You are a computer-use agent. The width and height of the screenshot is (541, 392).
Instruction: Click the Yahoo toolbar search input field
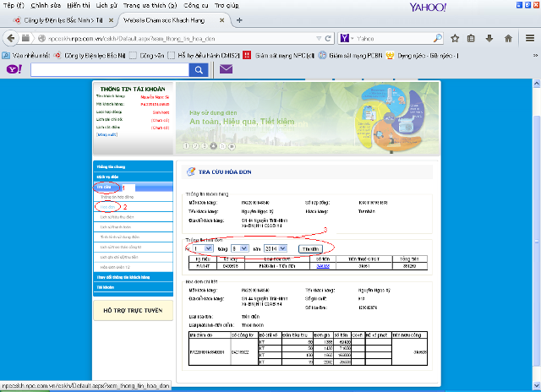click(x=110, y=69)
